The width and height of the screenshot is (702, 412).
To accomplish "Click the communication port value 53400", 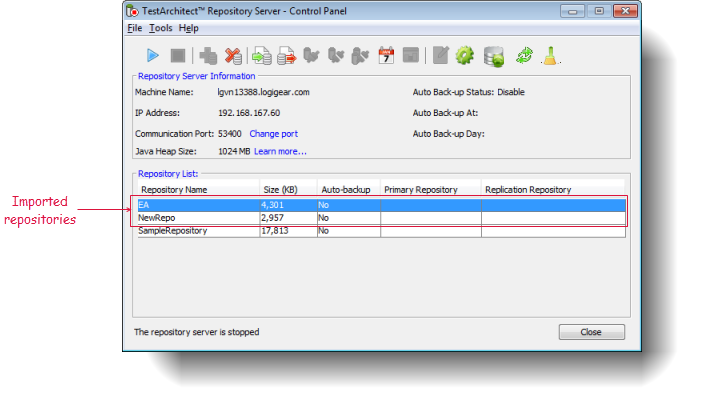I will pos(230,134).
